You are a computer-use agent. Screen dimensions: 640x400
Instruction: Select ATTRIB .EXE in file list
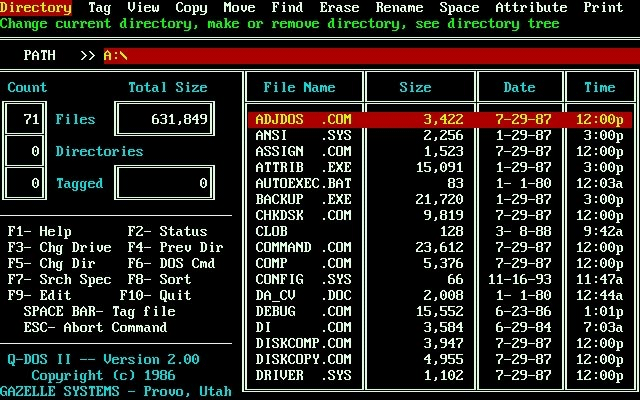[440, 167]
